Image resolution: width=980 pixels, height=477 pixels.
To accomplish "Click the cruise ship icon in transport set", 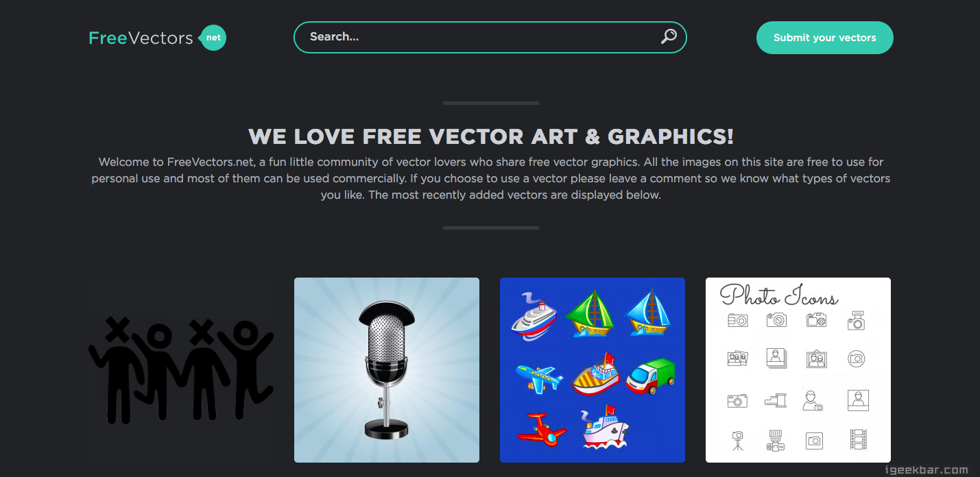I will click(x=534, y=316).
